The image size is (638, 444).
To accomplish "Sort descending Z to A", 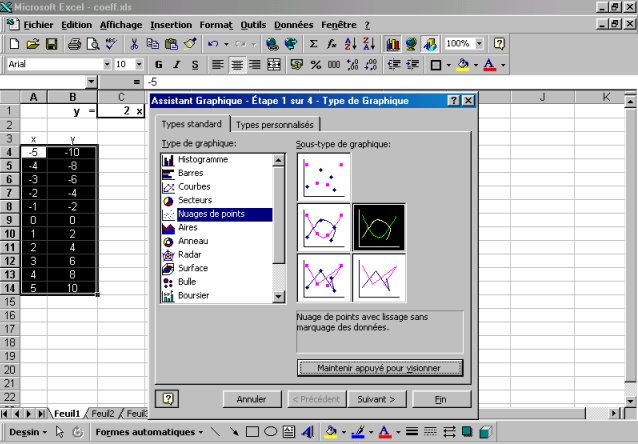I will (369, 44).
